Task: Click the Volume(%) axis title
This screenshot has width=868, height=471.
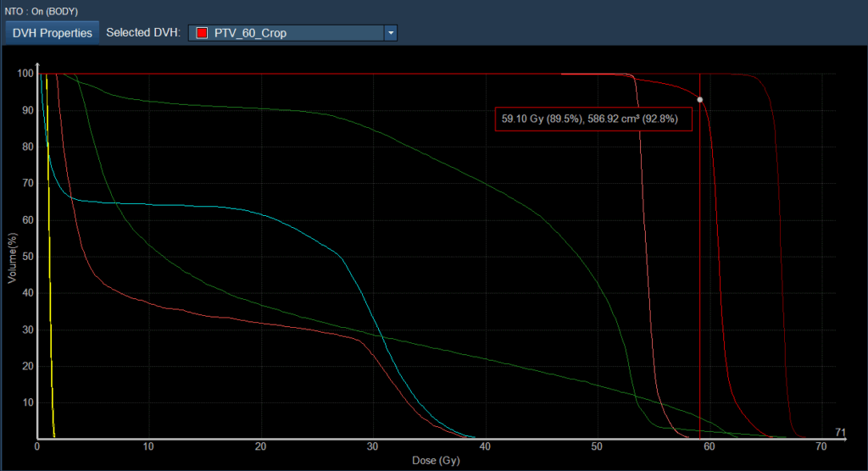Action: pos(12,254)
